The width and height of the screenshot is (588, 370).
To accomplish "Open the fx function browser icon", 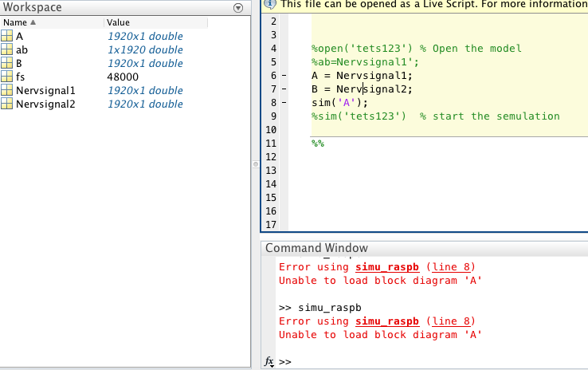I will click(269, 362).
